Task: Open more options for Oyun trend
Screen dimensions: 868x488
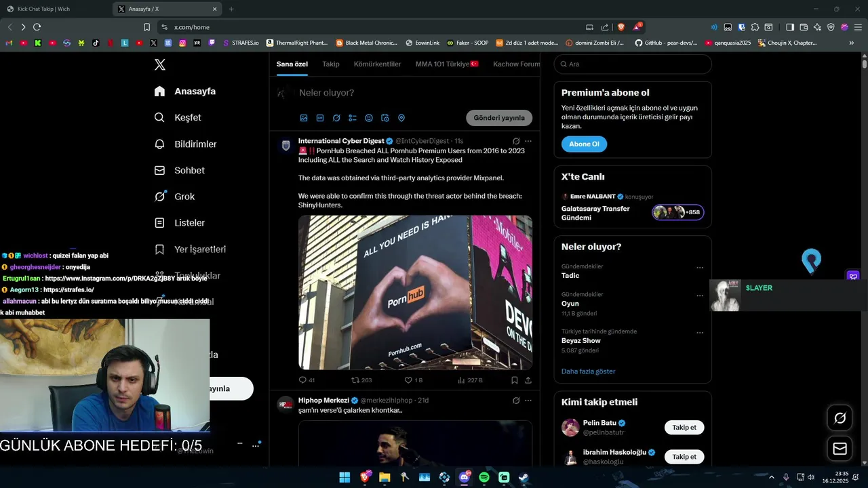Action: [700, 296]
